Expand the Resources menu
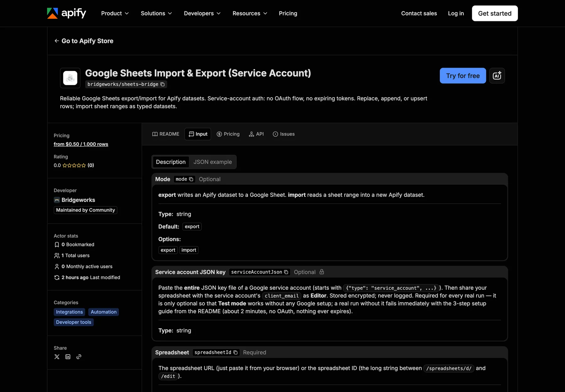This screenshot has height=392, width=565. pyautogui.click(x=250, y=13)
